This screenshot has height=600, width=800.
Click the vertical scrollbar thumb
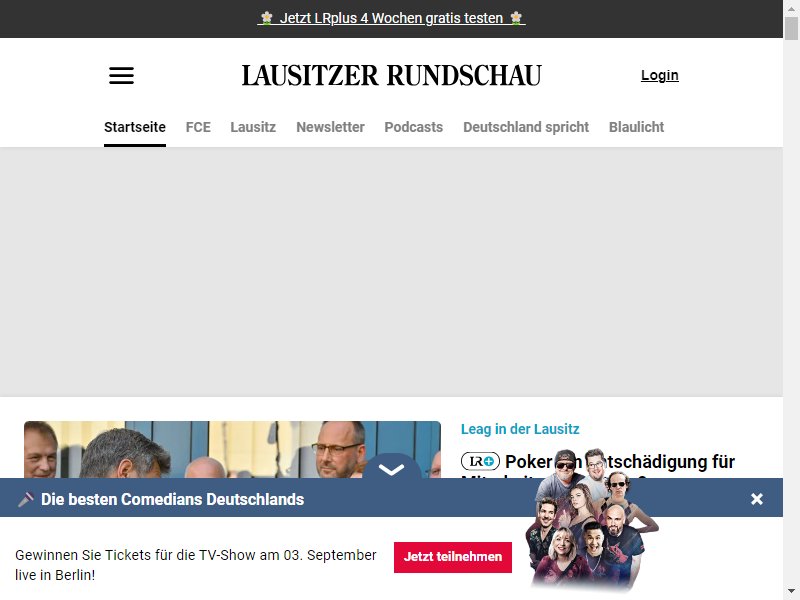click(791, 28)
